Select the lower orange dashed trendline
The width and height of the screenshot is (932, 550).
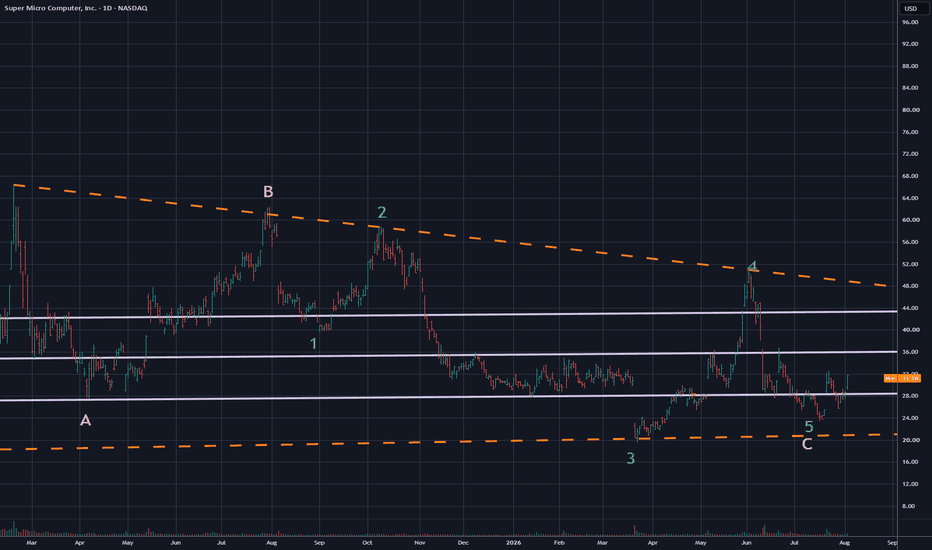coord(449,442)
